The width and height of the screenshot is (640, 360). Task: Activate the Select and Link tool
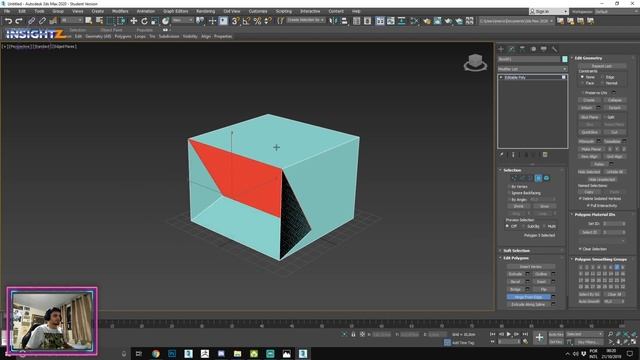pos(31,21)
